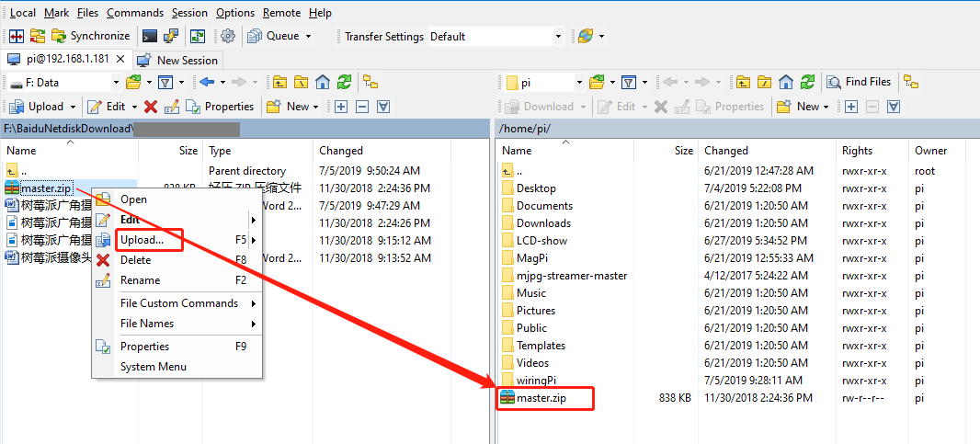Go to remote parent directory folder icon
Viewport: 980px width, 444px height.
(x=743, y=82)
